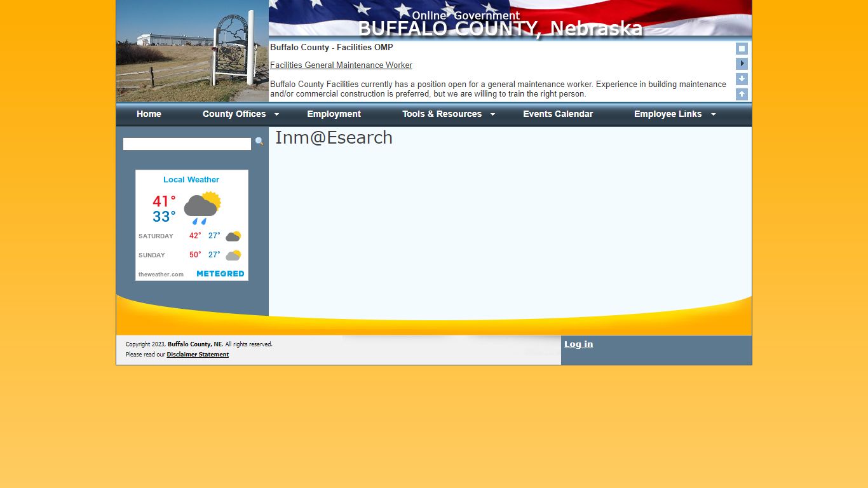
Task: Open the County Offices menu
Action: 234,114
